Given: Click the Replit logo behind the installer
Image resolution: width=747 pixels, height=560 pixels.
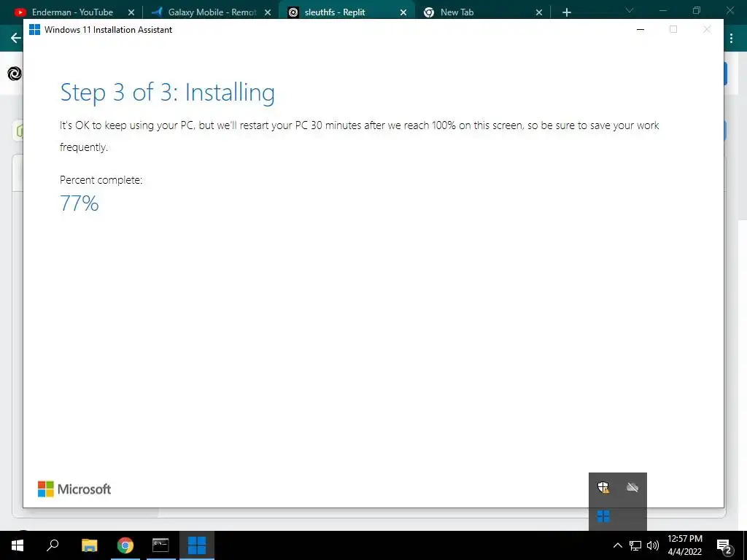Looking at the screenshot, I should [x=15, y=74].
